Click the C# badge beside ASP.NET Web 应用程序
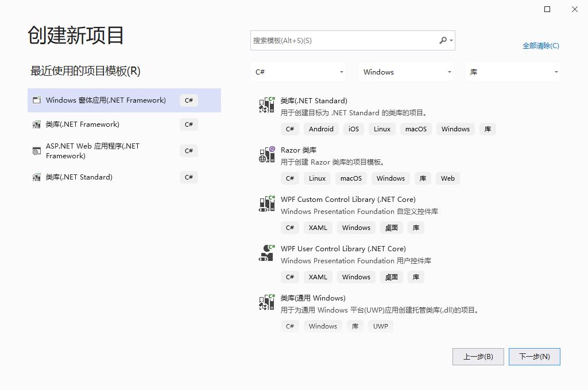This screenshot has width=588, height=390. point(188,151)
